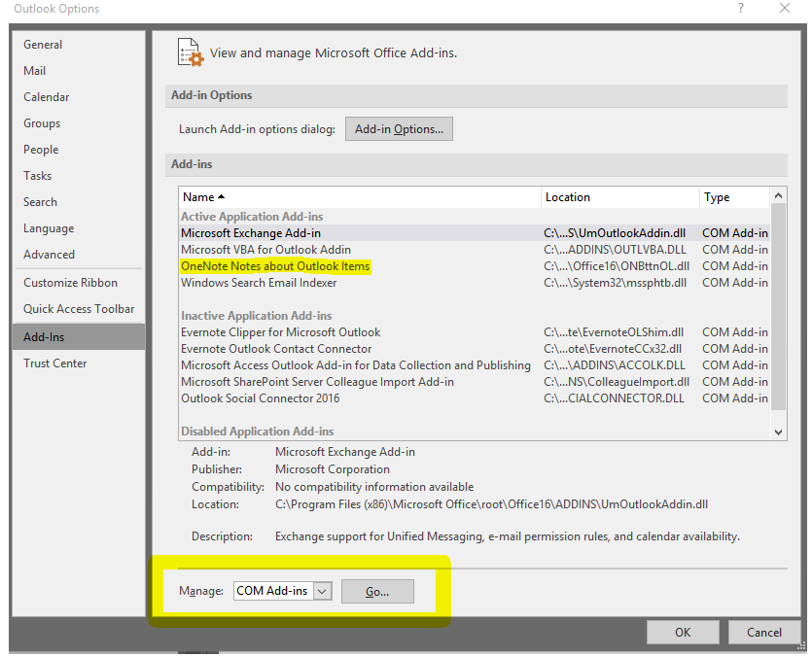Open Quick Access Toolbar settings
The height and width of the screenshot is (656, 812).
(x=79, y=309)
